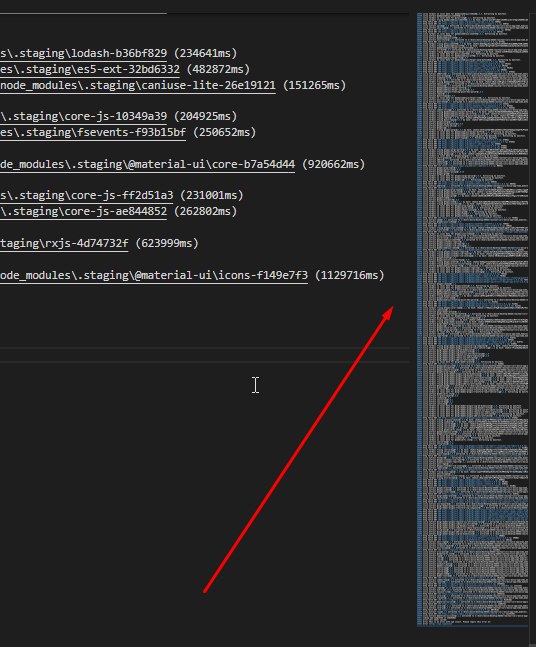
Task: Open the @material-ui\icons-f149e7f3 path link
Action: pyautogui.click(x=154, y=275)
